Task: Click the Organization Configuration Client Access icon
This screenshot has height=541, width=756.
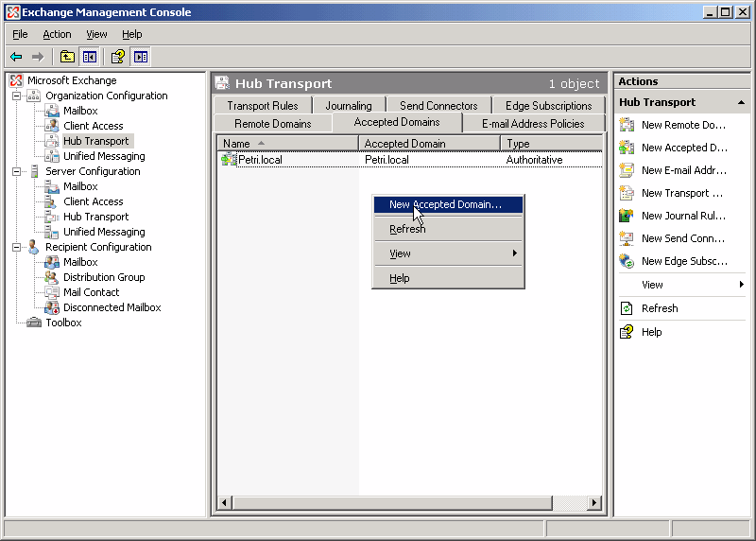Action: tap(52, 126)
